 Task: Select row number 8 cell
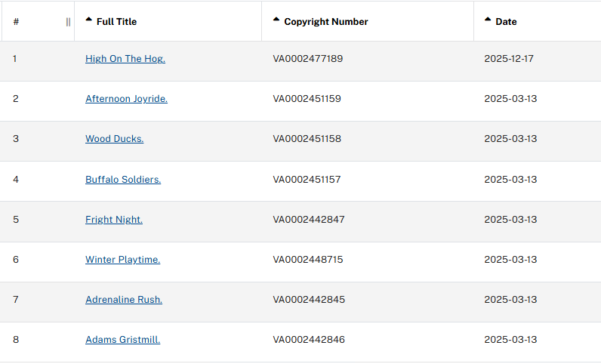[x=16, y=340]
